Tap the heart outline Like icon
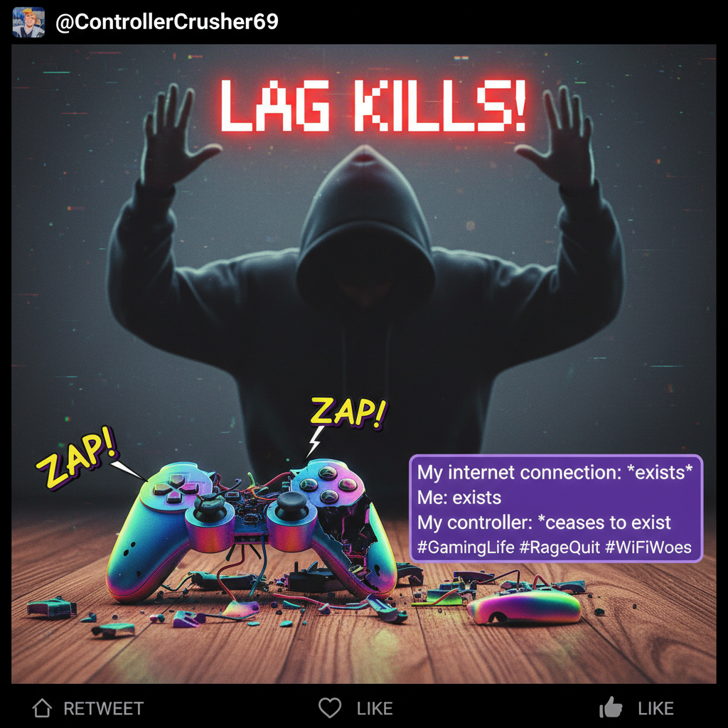This screenshot has height=728, width=728. [330, 708]
